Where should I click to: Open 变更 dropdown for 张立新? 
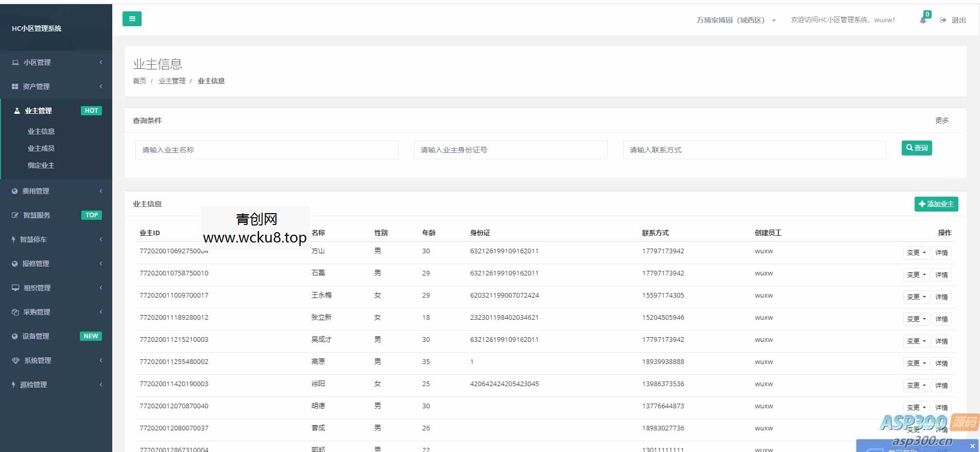tap(916, 319)
